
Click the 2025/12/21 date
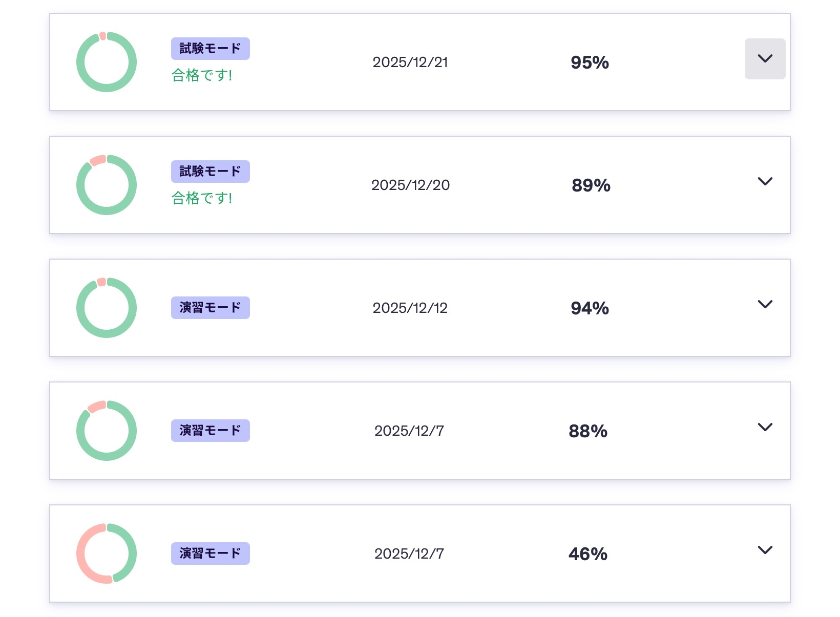410,62
